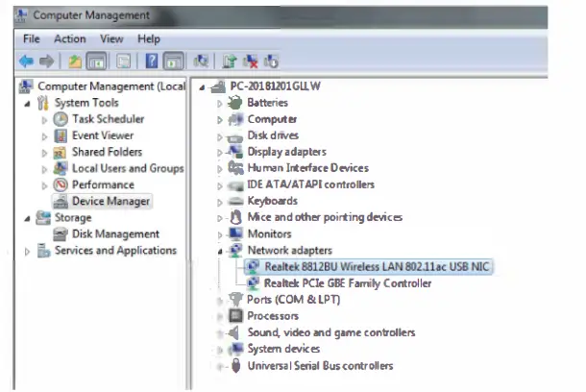Select Universal Serial Bus controllers
The height and width of the screenshot is (392, 586).
click(320, 366)
